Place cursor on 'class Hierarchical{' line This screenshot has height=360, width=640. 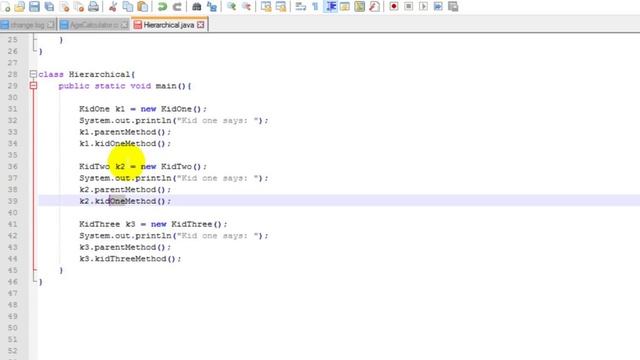tap(87, 74)
